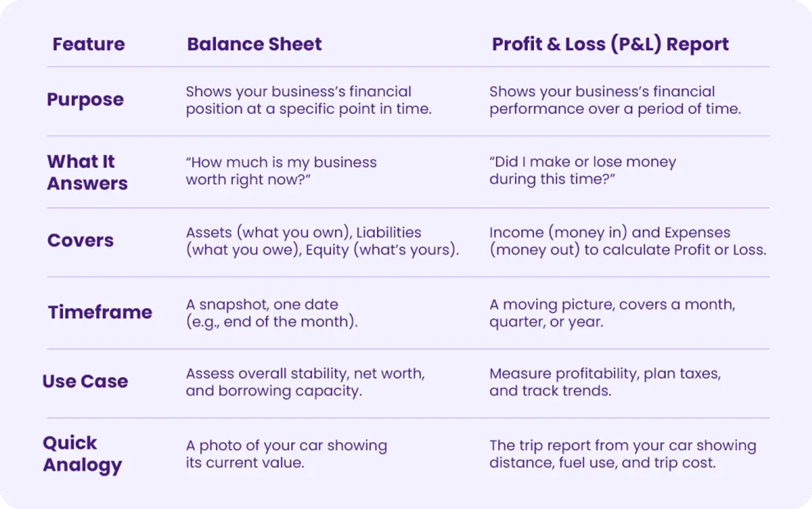Select the Measure profitability, plan taxes text
The image size is (812, 509).
pyautogui.click(x=605, y=382)
